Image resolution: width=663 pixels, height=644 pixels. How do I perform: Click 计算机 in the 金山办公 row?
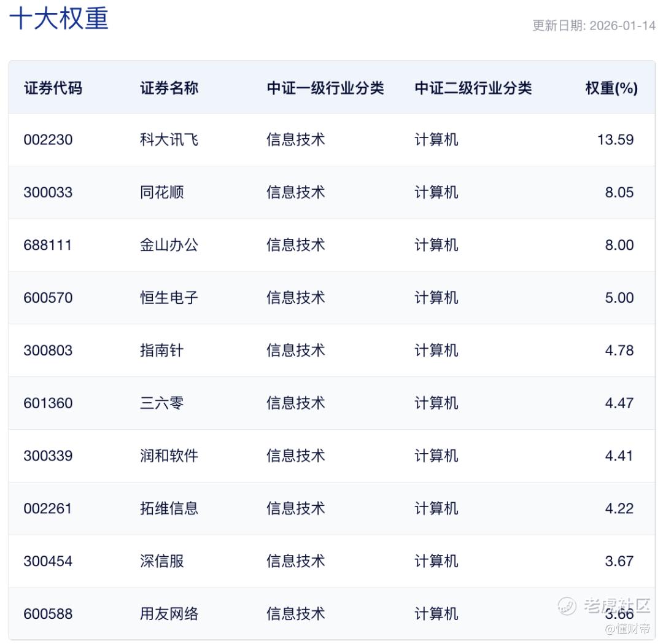tap(436, 245)
